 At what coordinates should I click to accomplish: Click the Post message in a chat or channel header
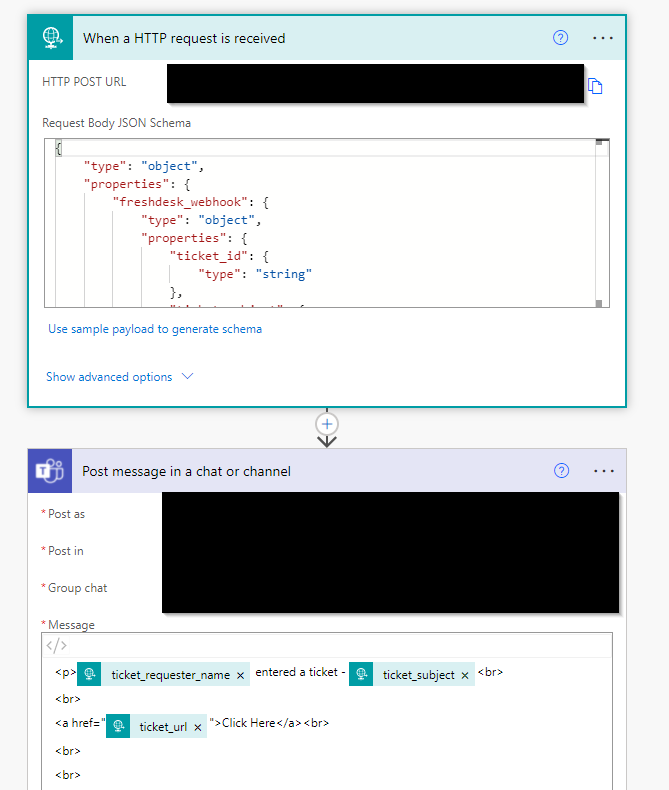coord(327,471)
